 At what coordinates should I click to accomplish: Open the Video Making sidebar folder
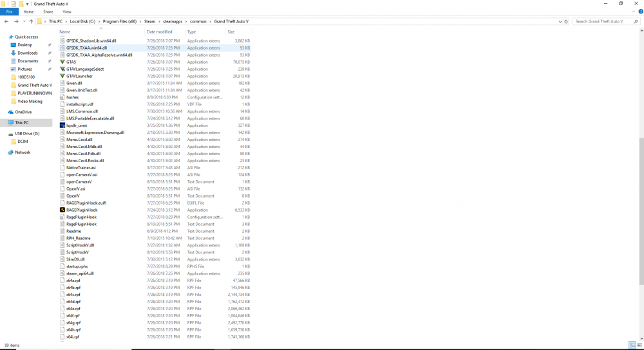30,101
